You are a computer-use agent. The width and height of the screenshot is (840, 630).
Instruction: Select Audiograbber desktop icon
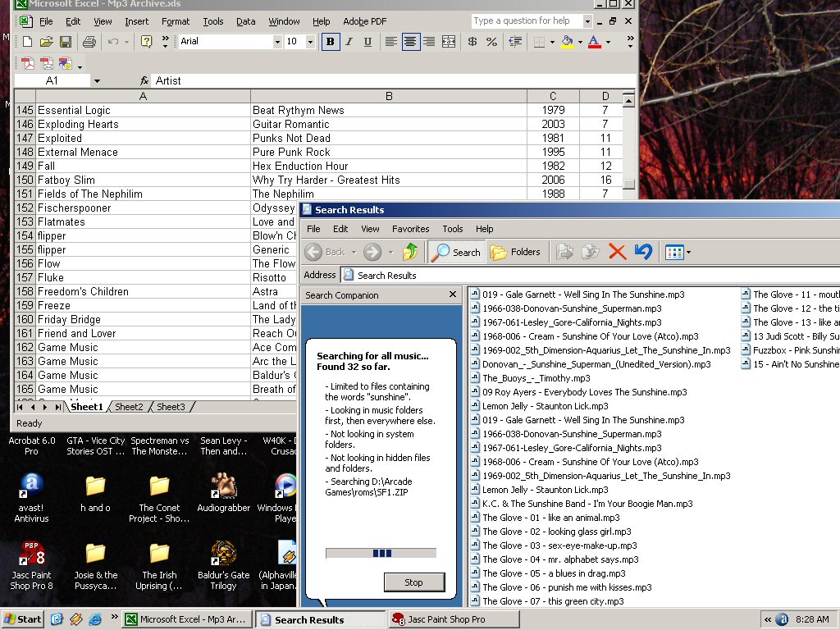pos(223,493)
